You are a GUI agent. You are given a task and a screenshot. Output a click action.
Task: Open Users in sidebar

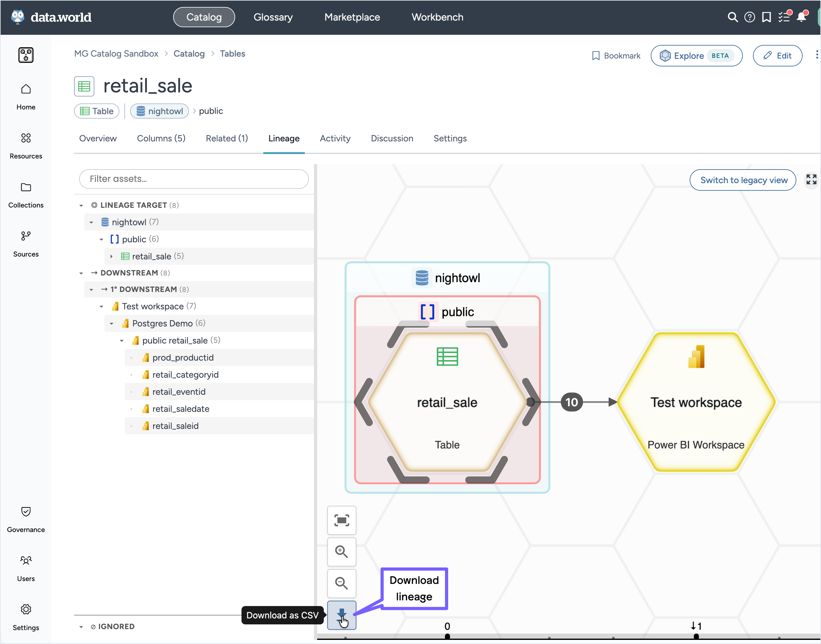click(x=26, y=569)
